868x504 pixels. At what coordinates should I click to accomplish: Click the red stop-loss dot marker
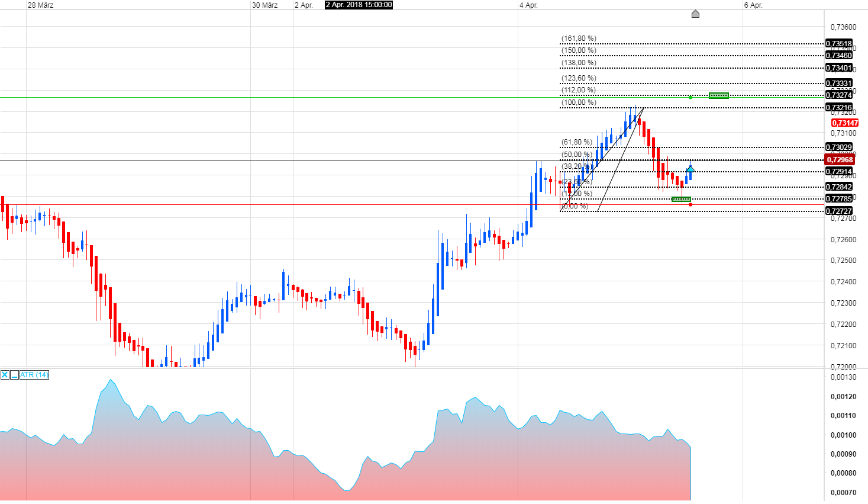[x=690, y=205]
